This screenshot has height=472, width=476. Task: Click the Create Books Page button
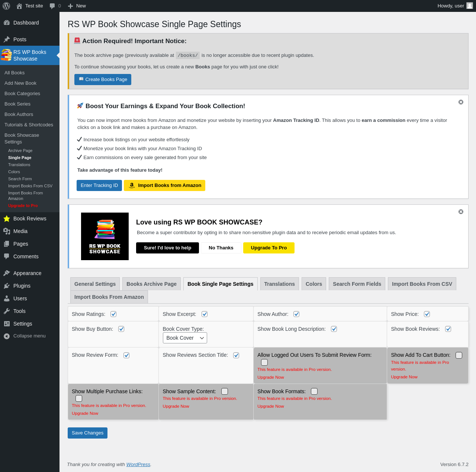point(103,80)
